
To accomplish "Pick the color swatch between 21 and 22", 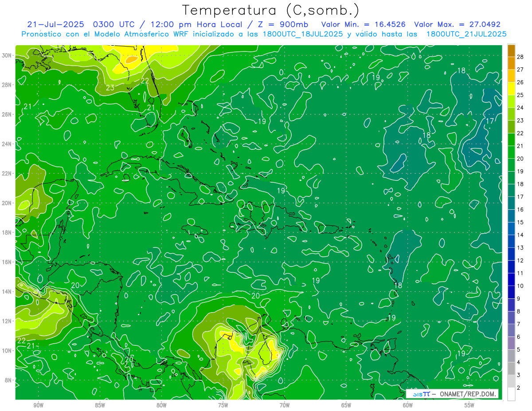I will (x=511, y=140).
